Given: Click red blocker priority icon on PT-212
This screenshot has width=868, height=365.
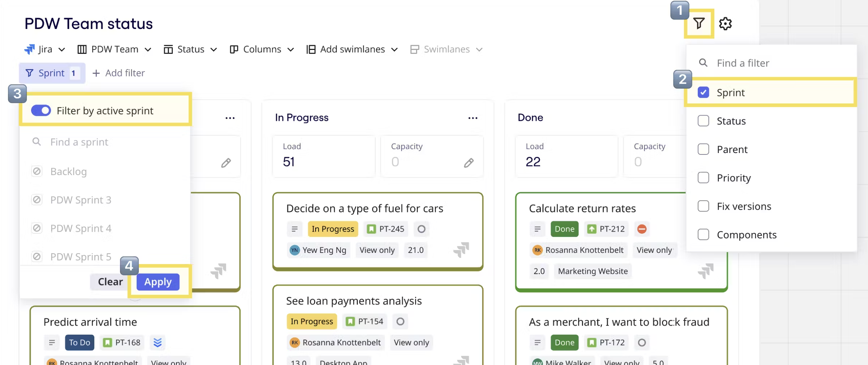Looking at the screenshot, I should click(642, 229).
